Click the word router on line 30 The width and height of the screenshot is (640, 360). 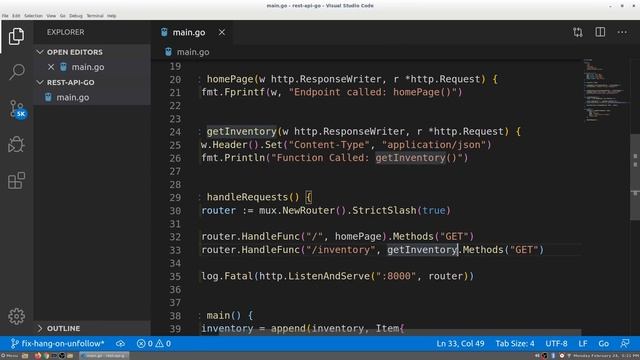pyautogui.click(x=218, y=210)
